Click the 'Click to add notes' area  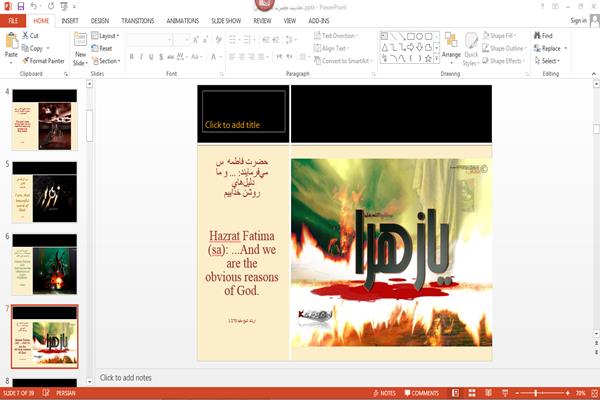[x=126, y=378]
